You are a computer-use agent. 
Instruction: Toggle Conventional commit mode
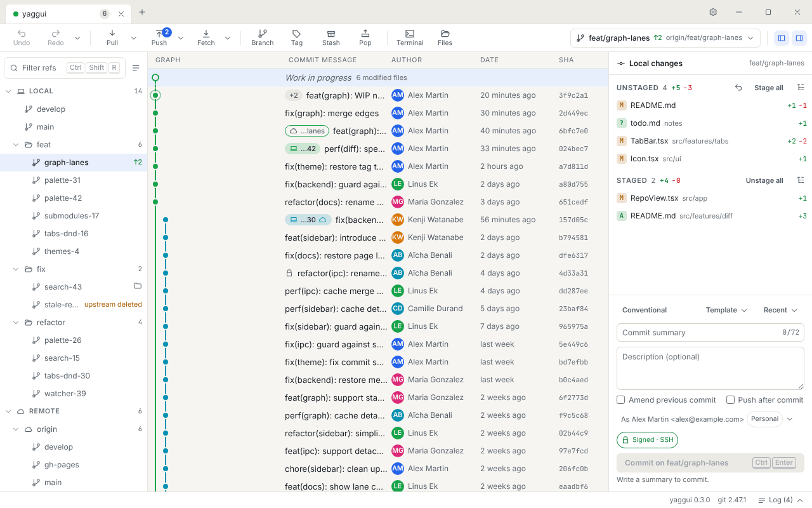[x=645, y=310]
